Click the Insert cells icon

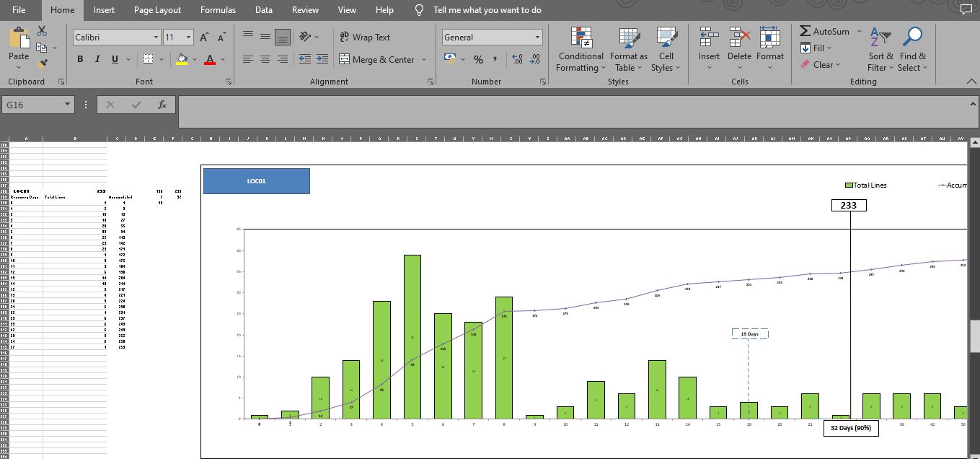coord(709,37)
